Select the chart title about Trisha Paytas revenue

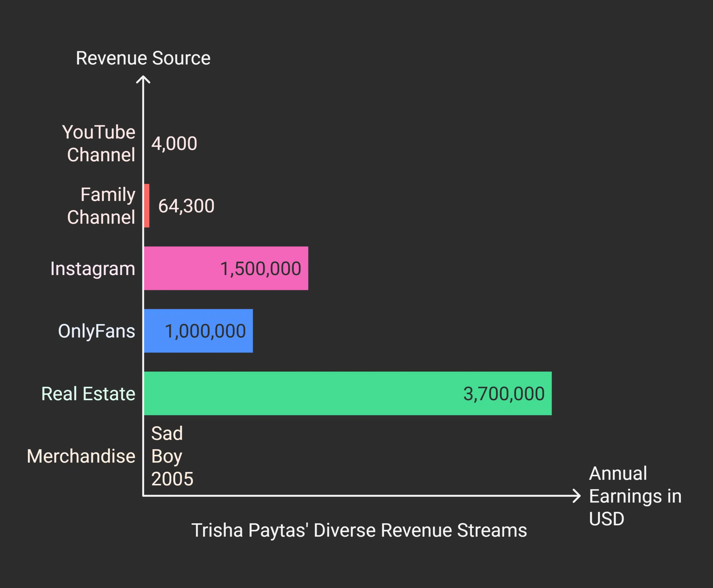coord(359,530)
